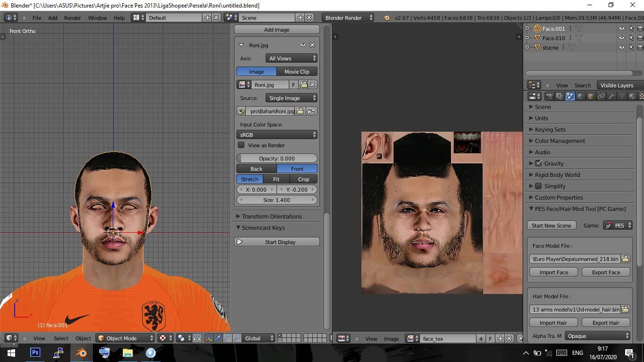Open the Alpha Opaque dropdown
Viewport: 644px width, 362px height.
(598, 336)
